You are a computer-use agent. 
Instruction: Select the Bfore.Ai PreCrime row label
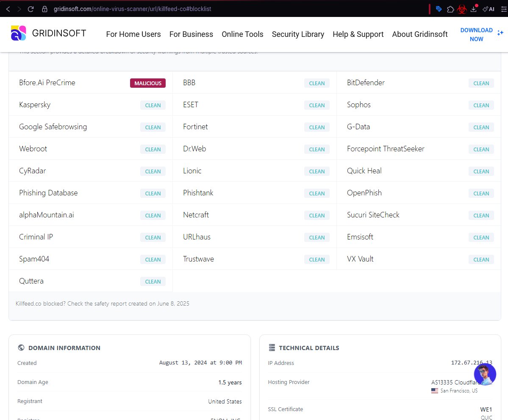coord(47,83)
